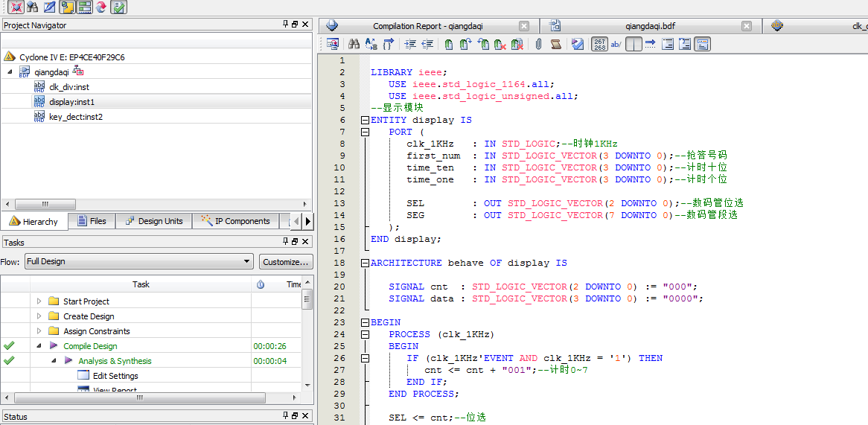Select key_dect:inst2 in the hierarchy tree
Screen dimensions: 868x425
pos(75,117)
